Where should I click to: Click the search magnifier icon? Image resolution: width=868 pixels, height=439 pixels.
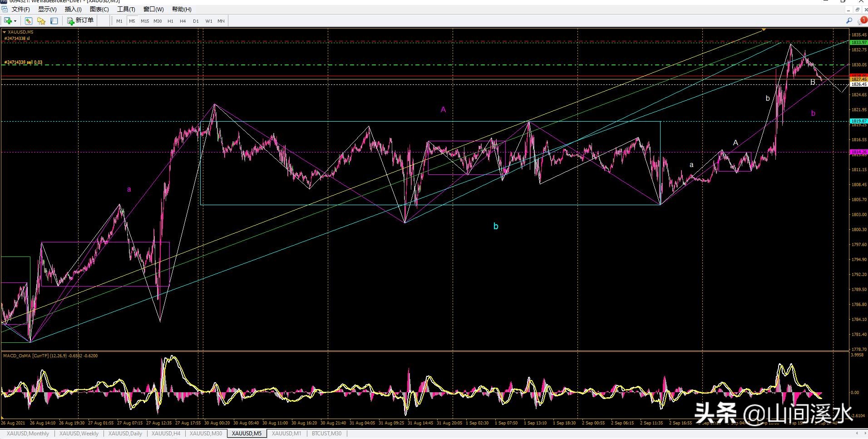click(x=849, y=21)
